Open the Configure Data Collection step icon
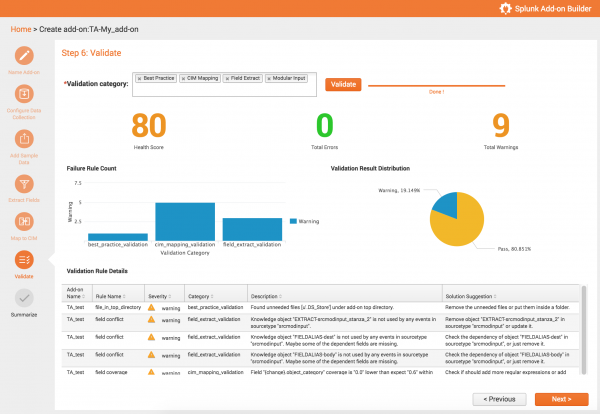The height and width of the screenshot is (414, 600). coord(24,94)
